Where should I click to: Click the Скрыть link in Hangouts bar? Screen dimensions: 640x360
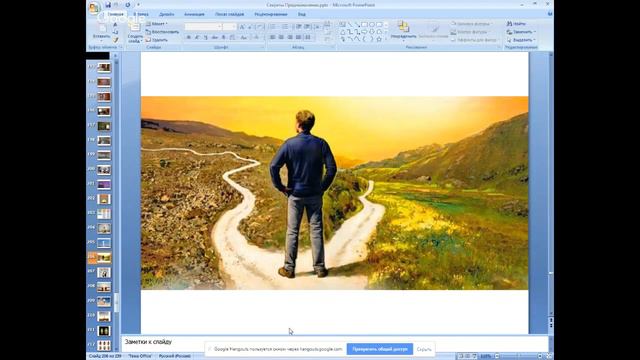424,349
